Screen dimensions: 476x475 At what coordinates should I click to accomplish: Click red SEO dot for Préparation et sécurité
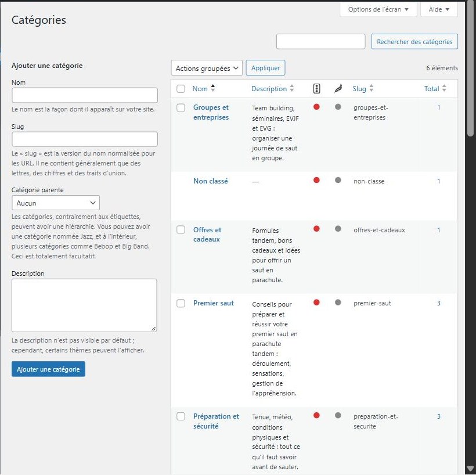(x=316, y=415)
